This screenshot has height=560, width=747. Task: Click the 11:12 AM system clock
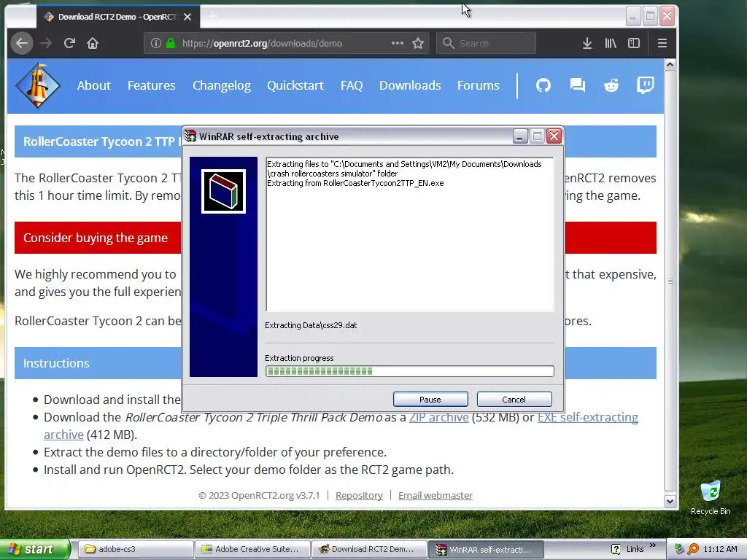[x=720, y=549]
